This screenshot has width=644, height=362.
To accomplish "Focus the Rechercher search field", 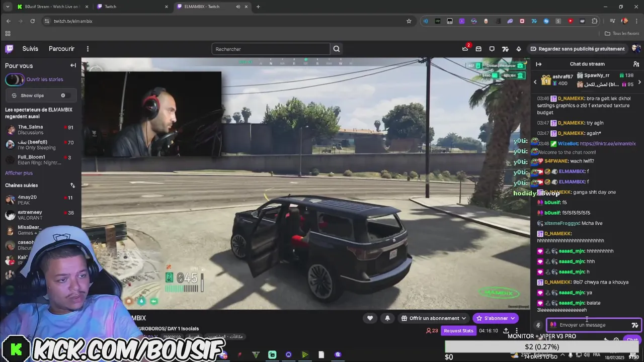I will point(271,49).
